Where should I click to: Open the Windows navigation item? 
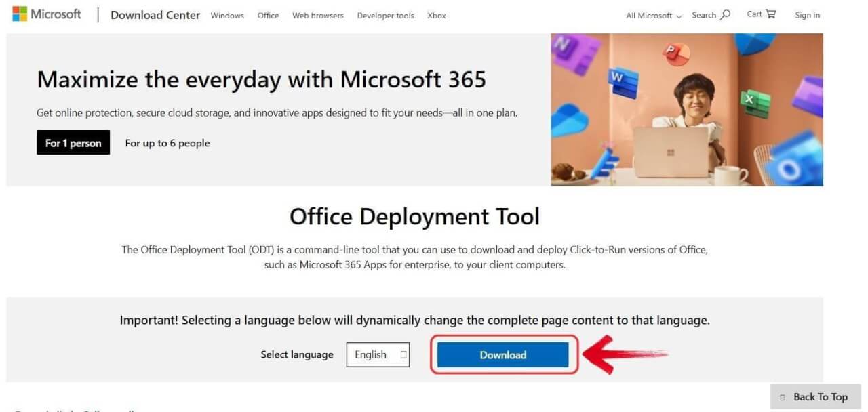coord(226,16)
